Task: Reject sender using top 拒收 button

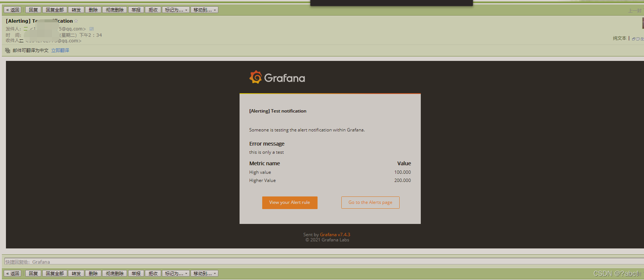Action: pos(153,10)
